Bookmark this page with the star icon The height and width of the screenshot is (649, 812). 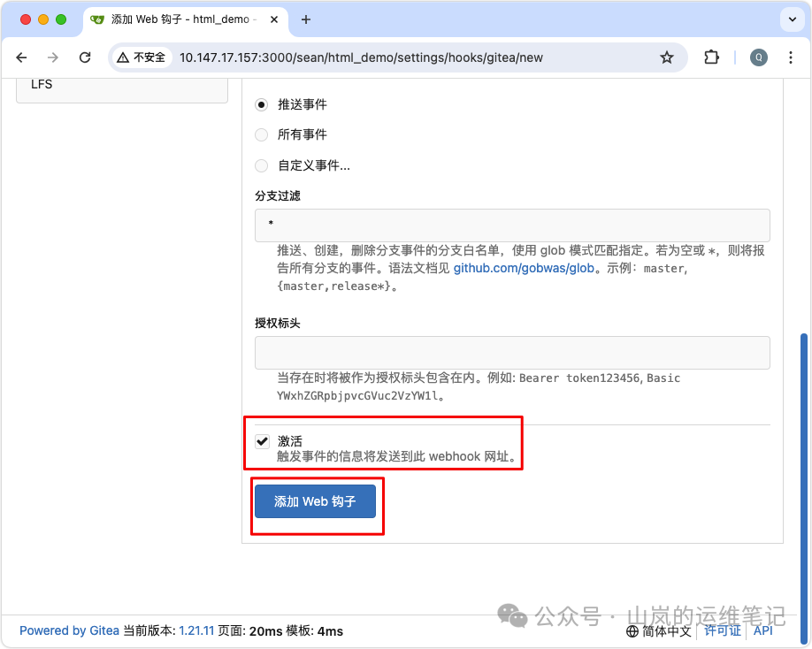point(667,57)
